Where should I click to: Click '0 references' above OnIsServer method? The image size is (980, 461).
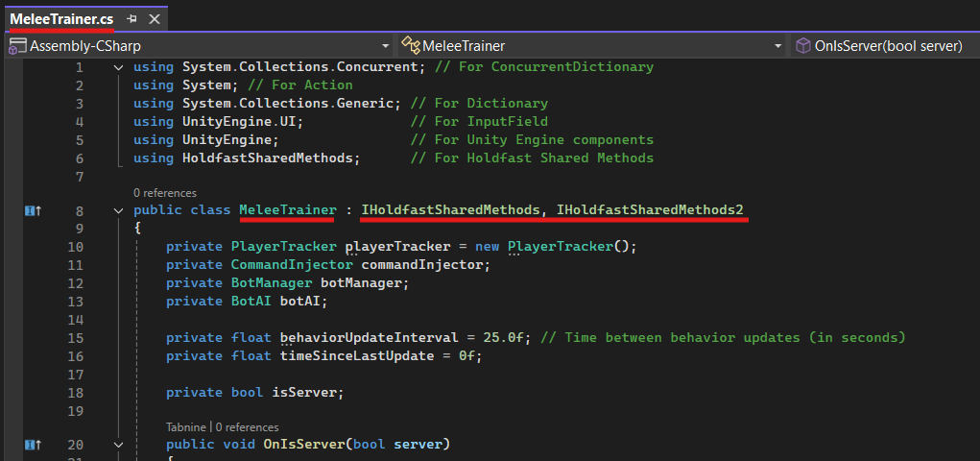click(x=247, y=427)
